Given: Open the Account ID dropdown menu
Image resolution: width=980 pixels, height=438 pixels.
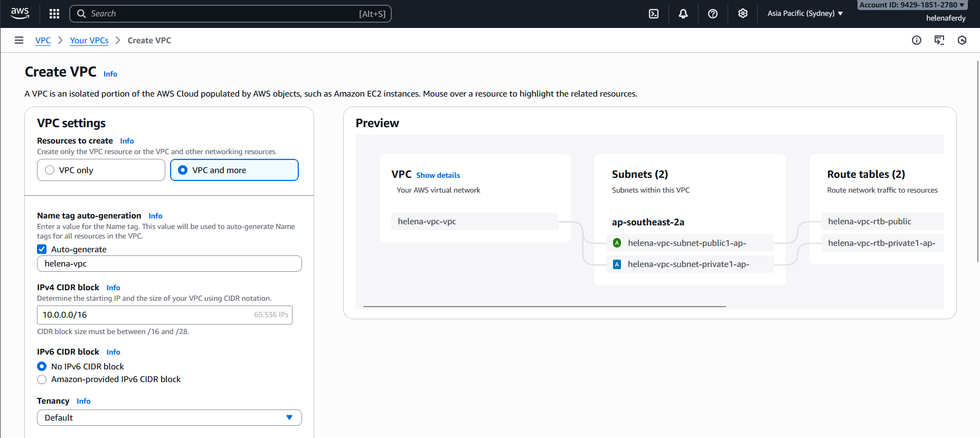Looking at the screenshot, I should (912, 5).
